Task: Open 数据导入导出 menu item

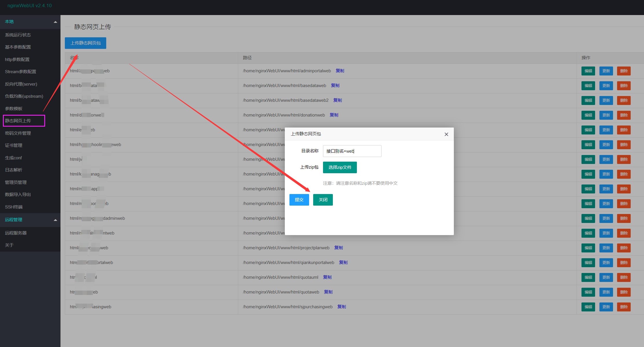Action: (x=18, y=195)
